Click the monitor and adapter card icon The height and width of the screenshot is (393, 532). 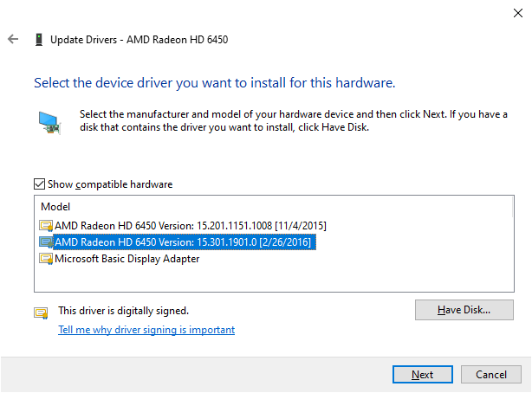tap(49, 123)
